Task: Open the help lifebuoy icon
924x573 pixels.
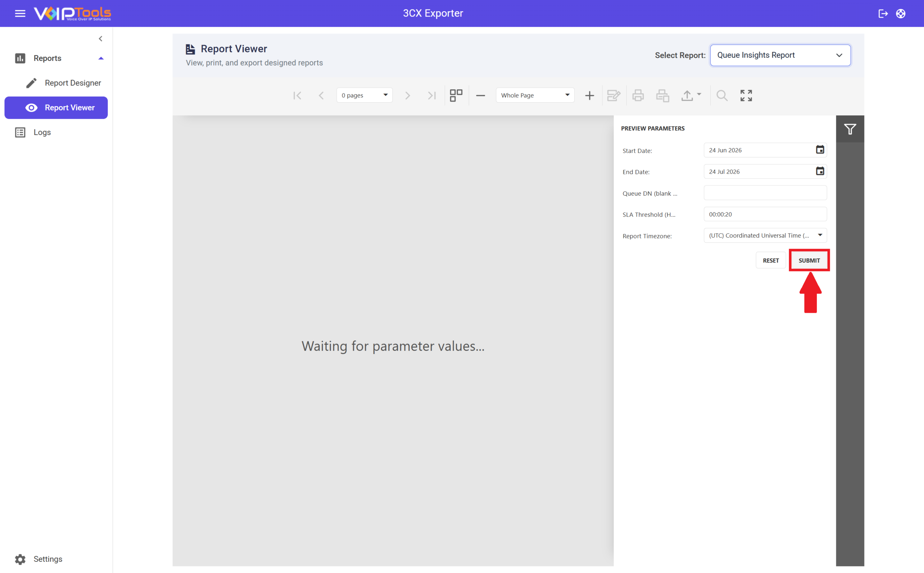Action: [x=901, y=14]
